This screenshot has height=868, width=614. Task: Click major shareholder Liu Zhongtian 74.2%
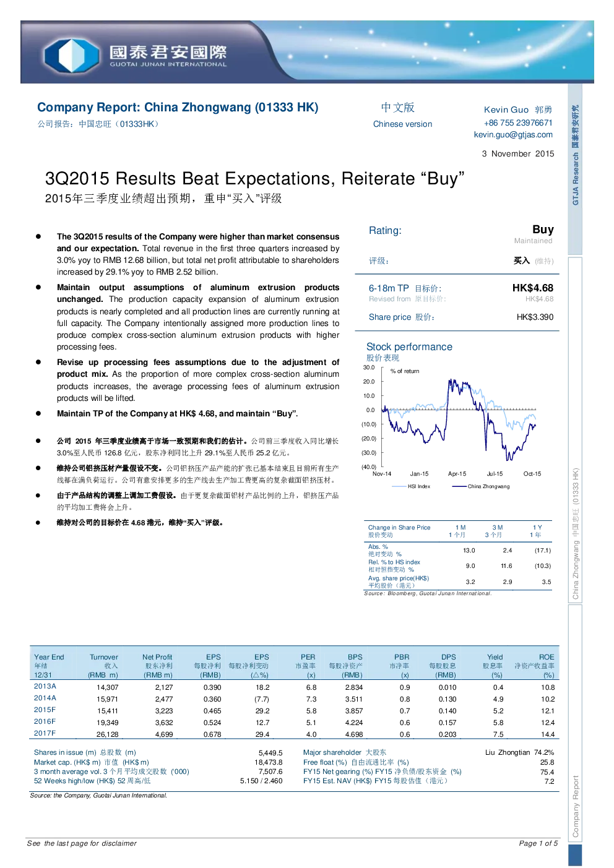[519, 752]
